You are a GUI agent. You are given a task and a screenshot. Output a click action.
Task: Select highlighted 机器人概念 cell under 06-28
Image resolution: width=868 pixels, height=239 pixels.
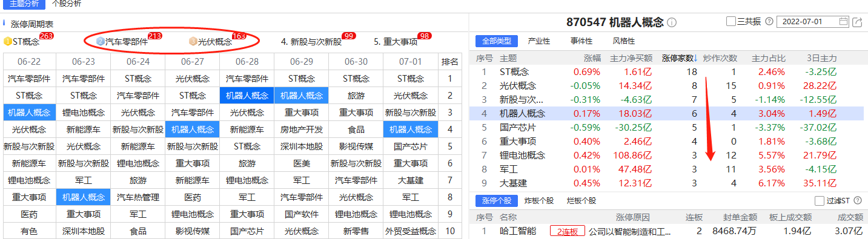pos(247,96)
